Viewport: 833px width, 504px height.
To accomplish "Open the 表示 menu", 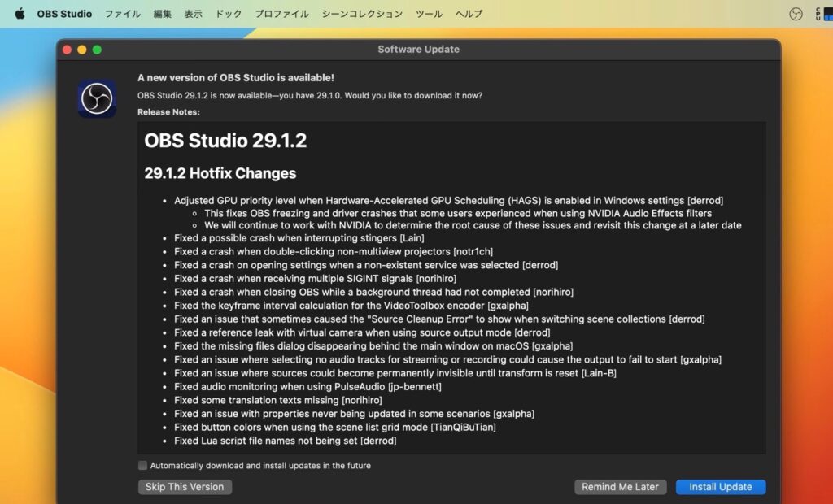I will coord(193,13).
